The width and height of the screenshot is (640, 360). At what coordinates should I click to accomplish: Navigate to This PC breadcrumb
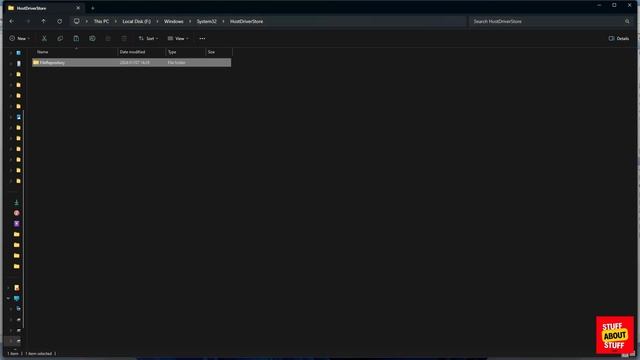tap(101, 21)
